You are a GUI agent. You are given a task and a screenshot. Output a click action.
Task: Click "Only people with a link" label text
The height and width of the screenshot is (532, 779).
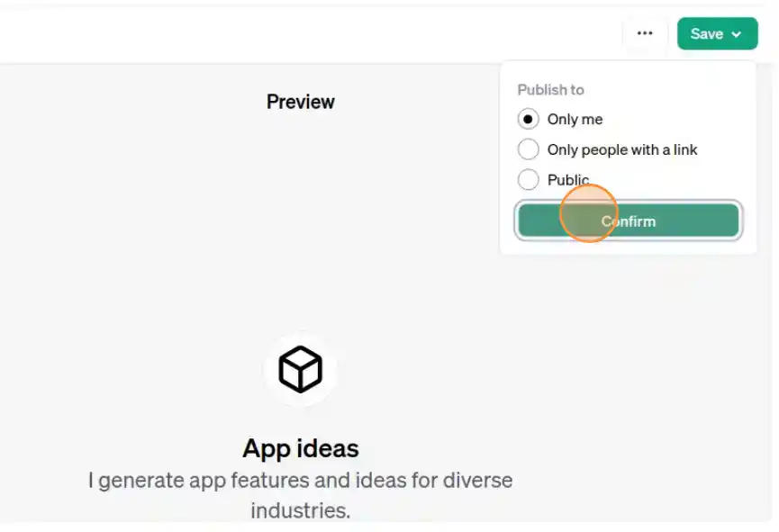[x=622, y=149]
